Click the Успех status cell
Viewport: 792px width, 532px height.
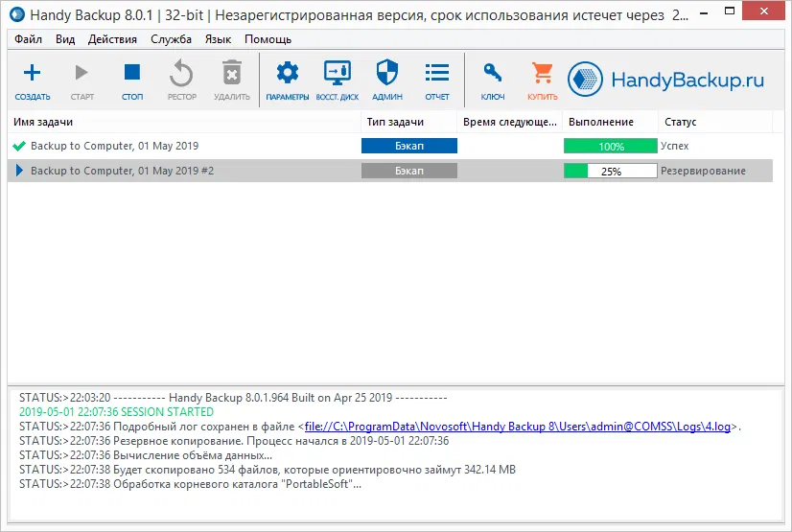pos(674,146)
